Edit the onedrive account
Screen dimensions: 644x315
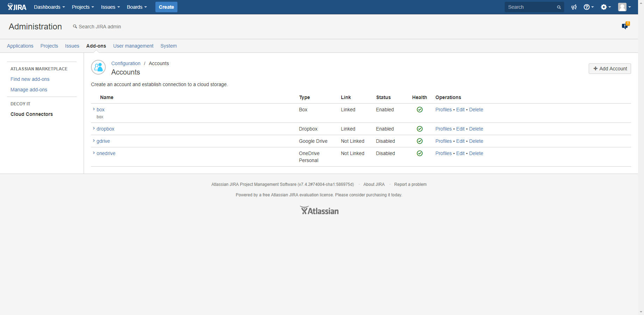tap(460, 153)
